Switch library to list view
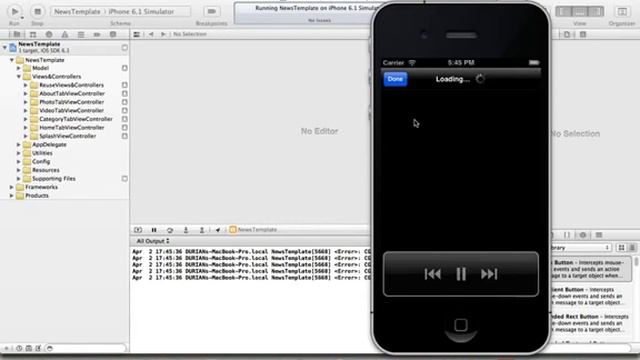 click(632, 247)
